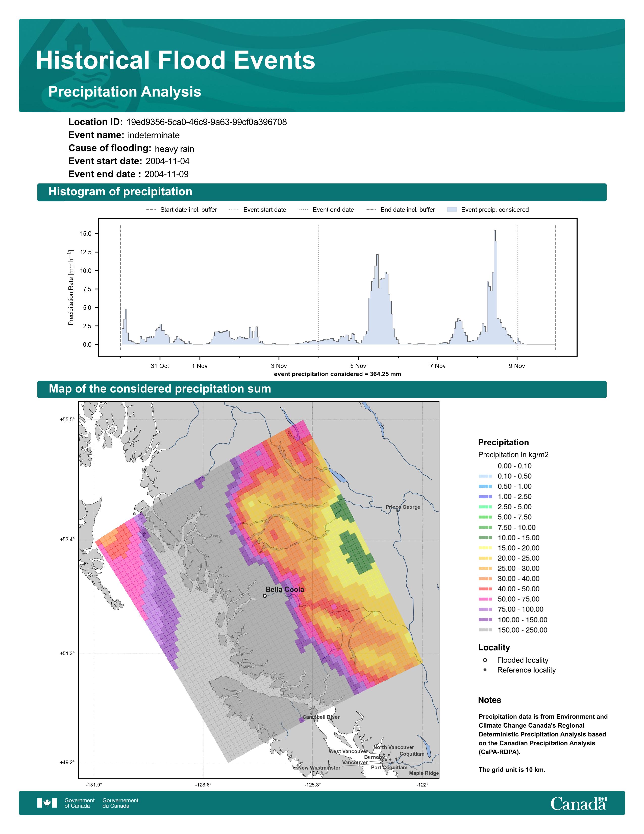Select the 40.00 - 50.00 legend swatch
The height and width of the screenshot is (834, 644).
click(x=485, y=589)
